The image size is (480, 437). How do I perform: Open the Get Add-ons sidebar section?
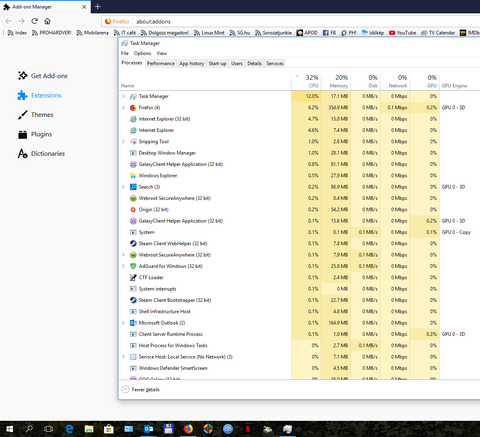pyautogui.click(x=43, y=76)
